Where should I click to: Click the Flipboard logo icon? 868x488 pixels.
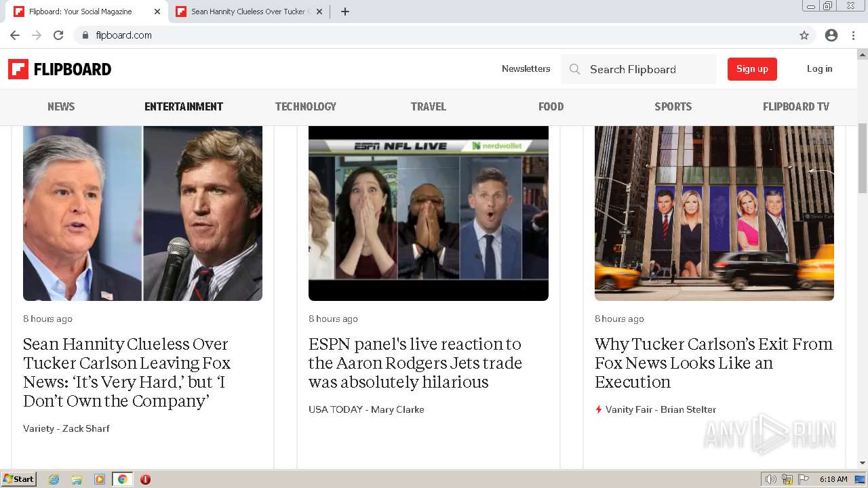(18, 69)
